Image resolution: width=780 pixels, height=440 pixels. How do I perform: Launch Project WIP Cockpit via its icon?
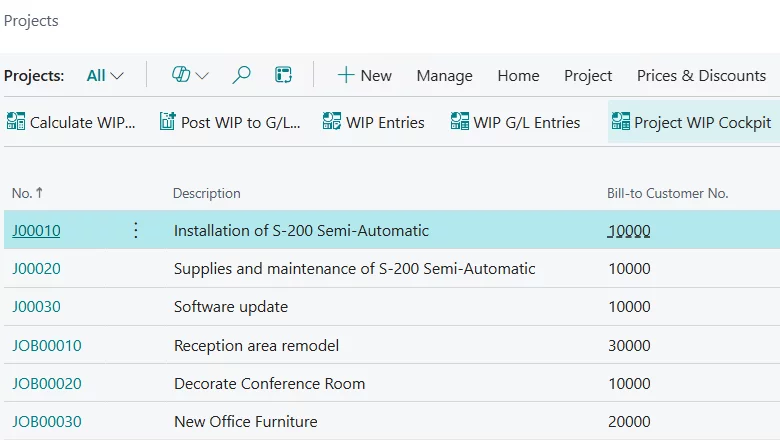620,122
